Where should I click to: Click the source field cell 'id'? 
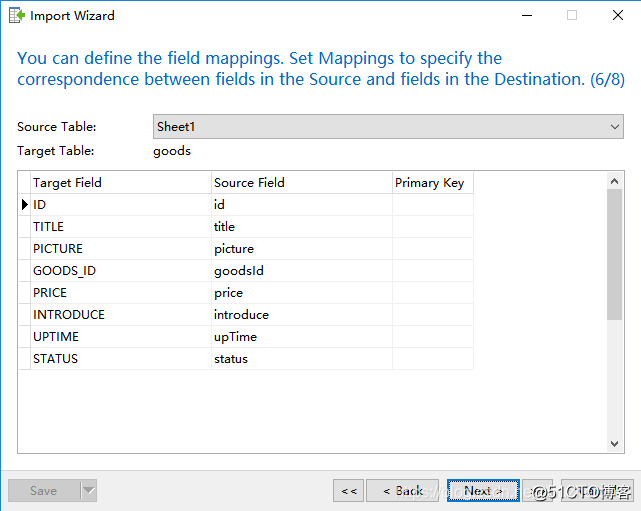coord(302,205)
